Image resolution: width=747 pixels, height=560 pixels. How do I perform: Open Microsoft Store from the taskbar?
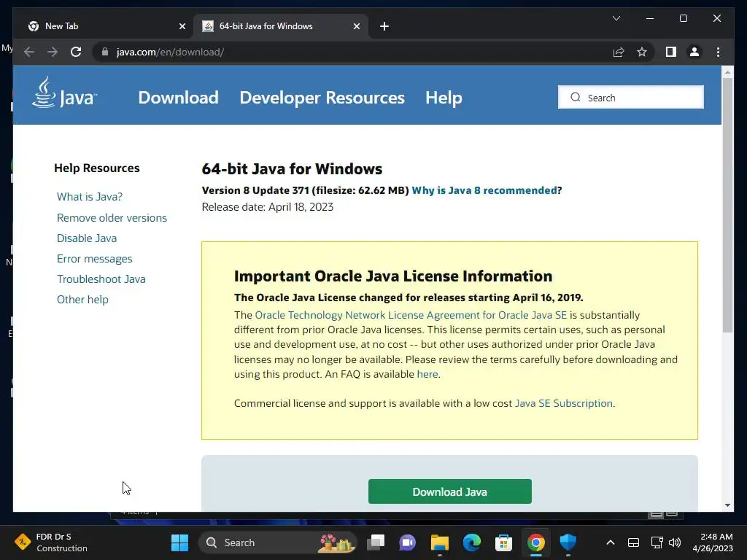point(503,542)
